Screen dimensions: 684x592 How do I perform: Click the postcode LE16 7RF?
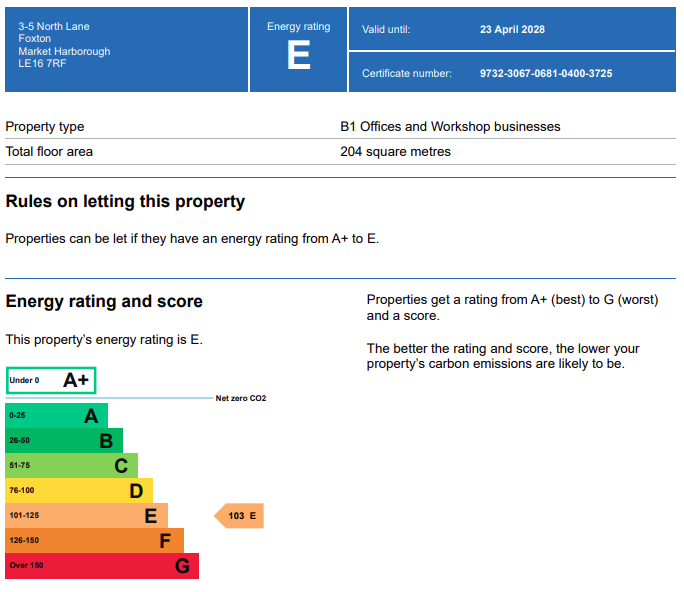pyautogui.click(x=41, y=63)
